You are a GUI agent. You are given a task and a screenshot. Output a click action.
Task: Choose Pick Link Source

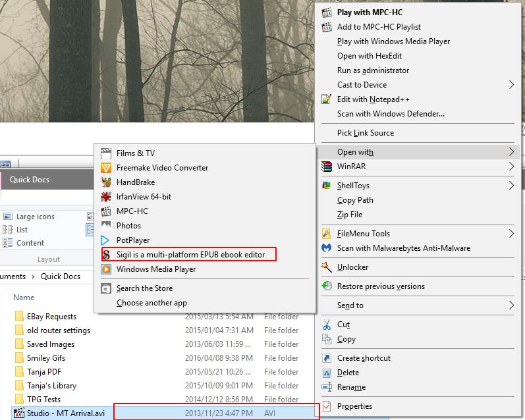coord(366,133)
